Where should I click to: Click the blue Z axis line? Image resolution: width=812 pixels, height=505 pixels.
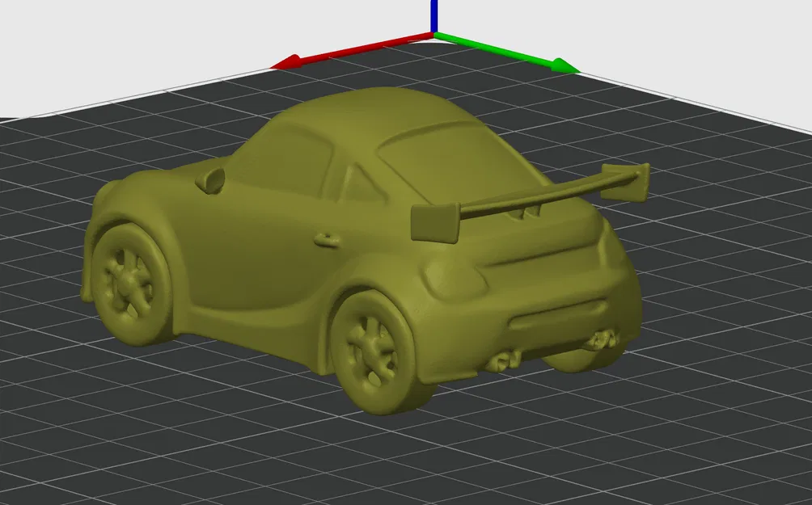tap(434, 16)
